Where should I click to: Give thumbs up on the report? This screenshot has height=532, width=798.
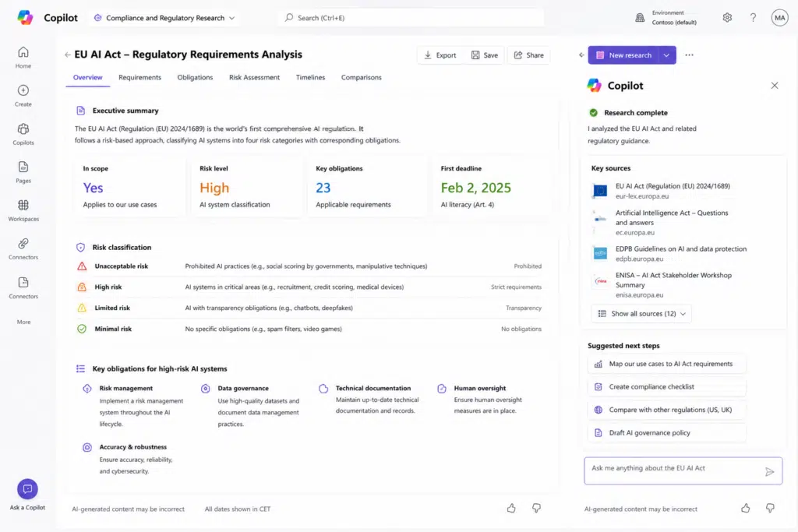(x=511, y=508)
